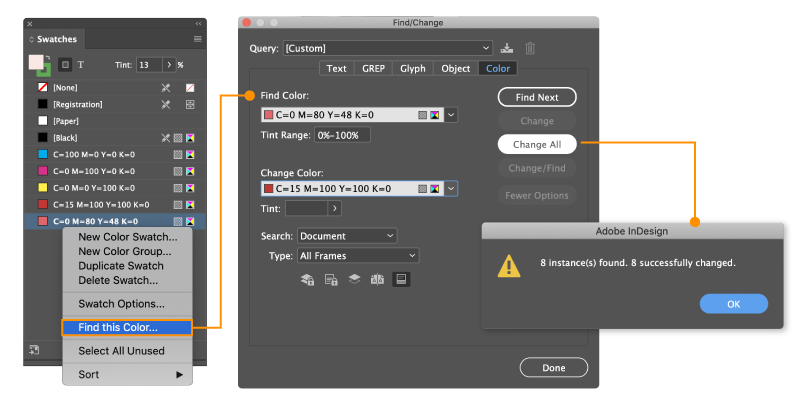Click the fill and stroke proxy icon
This screenshot has height=400, width=800.
coord(40,67)
